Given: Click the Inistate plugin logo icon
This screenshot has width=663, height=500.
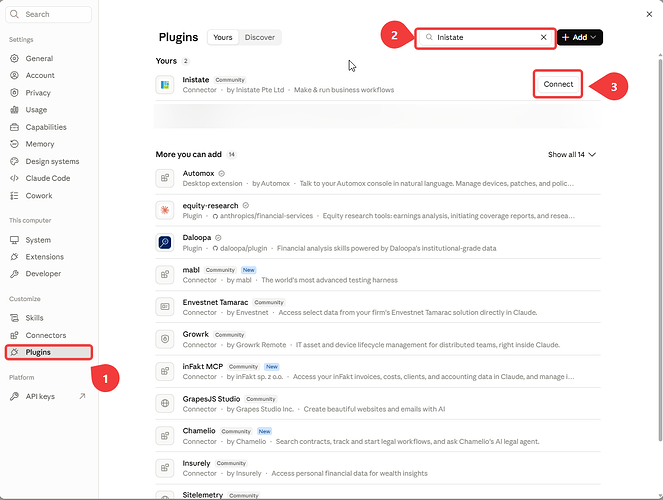Looking at the screenshot, I should click(x=165, y=85).
